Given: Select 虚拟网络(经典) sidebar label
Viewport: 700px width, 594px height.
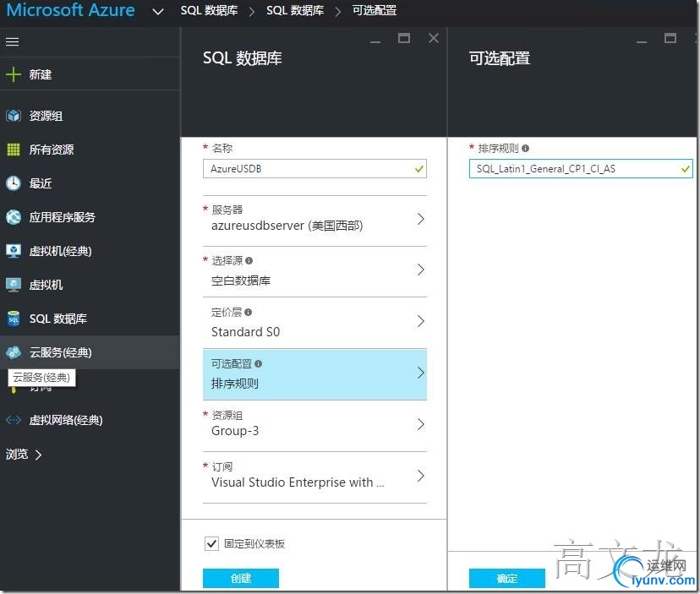Looking at the screenshot, I should pyautogui.click(x=66, y=420).
